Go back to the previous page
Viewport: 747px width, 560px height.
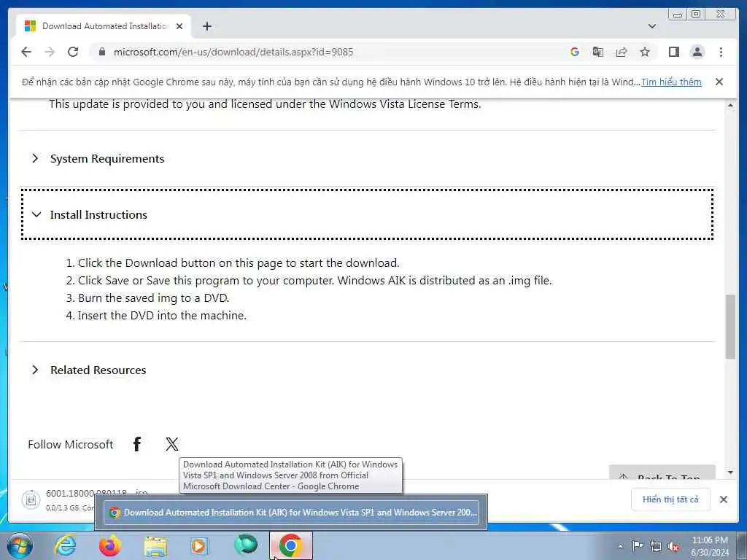point(26,52)
